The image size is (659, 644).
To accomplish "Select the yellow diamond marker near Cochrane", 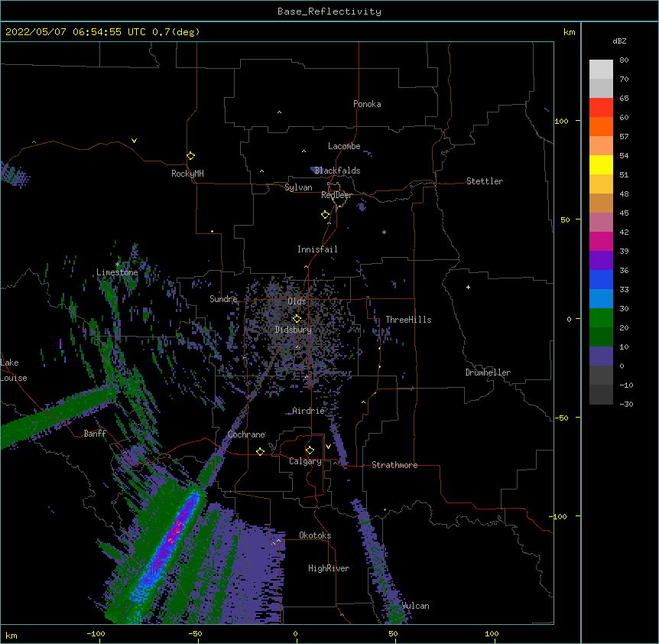I will (260, 451).
